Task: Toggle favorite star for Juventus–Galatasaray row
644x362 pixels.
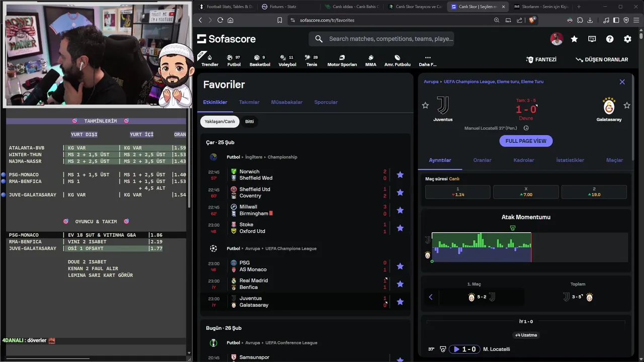Action: (400, 302)
